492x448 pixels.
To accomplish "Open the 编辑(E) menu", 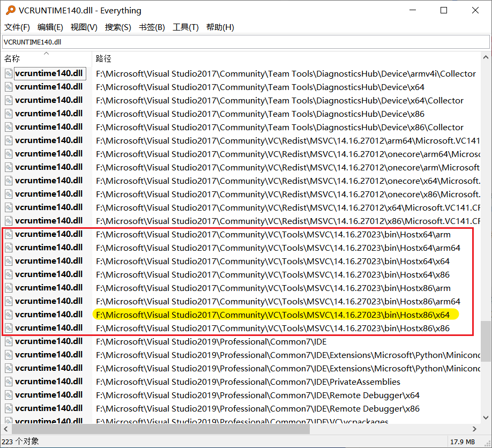I will 50,27.
